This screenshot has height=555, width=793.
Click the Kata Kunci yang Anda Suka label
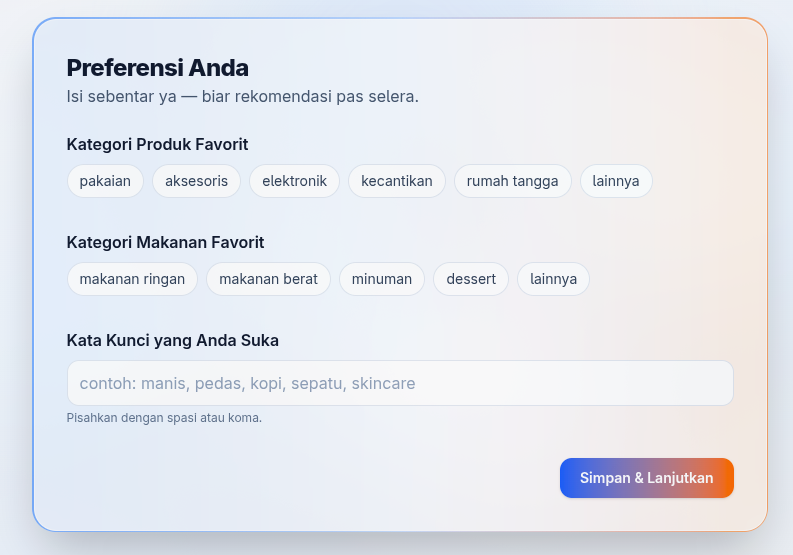click(172, 340)
